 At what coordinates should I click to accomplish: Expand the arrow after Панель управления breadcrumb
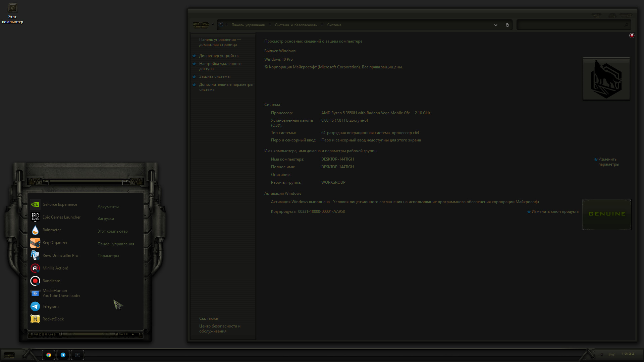click(x=270, y=25)
